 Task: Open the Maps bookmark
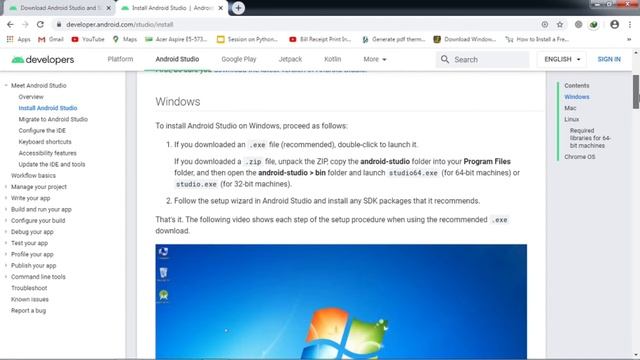pyautogui.click(x=125, y=39)
